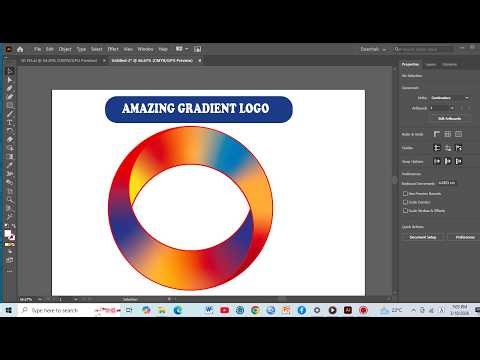Viewport: 480px width, 360px height.
Task: Open Task View on the taskbar
Action: (129, 310)
